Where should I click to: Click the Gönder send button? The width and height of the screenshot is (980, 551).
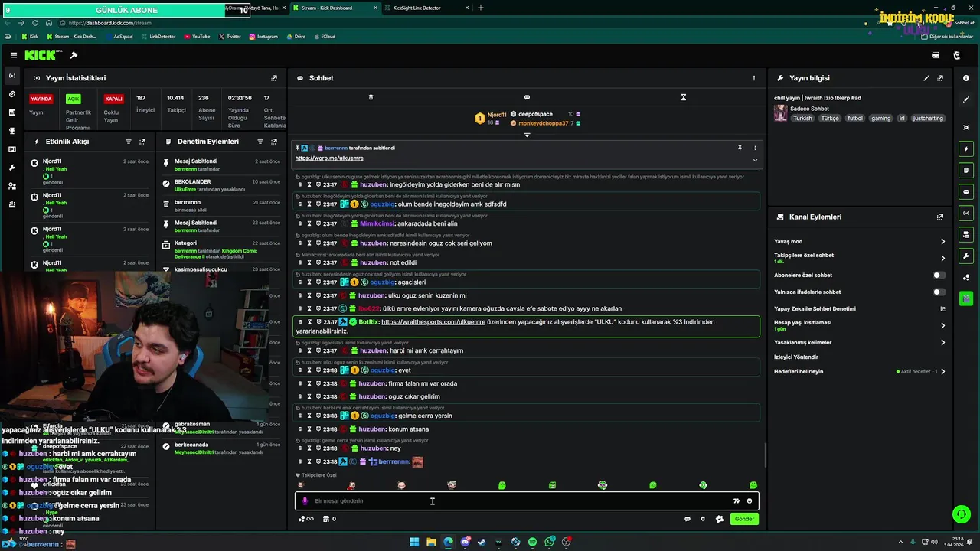tap(744, 519)
